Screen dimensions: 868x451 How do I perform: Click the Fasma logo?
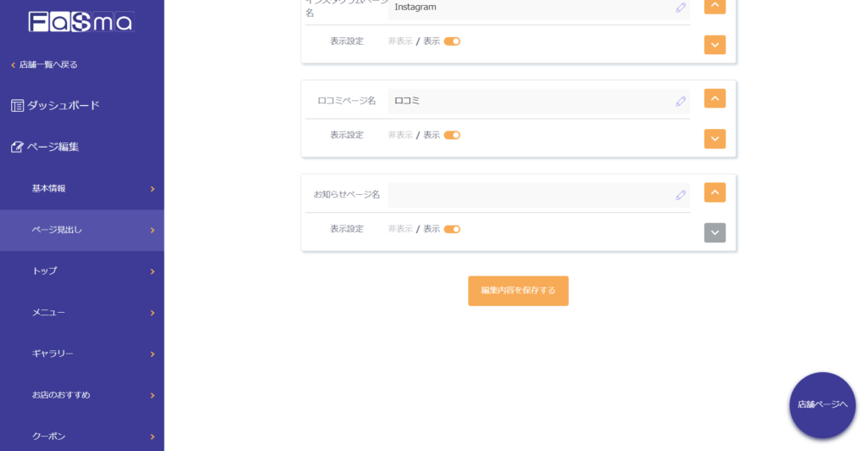[81, 22]
